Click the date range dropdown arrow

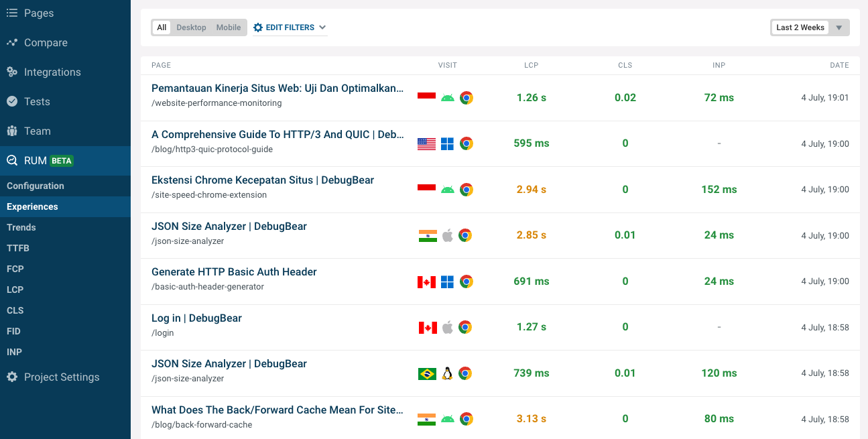(x=839, y=27)
